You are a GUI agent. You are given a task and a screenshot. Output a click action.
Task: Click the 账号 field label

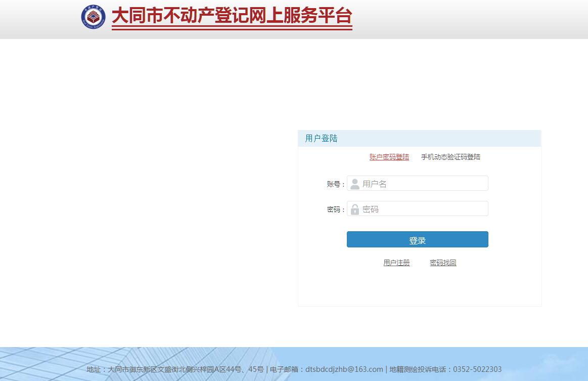click(x=334, y=184)
